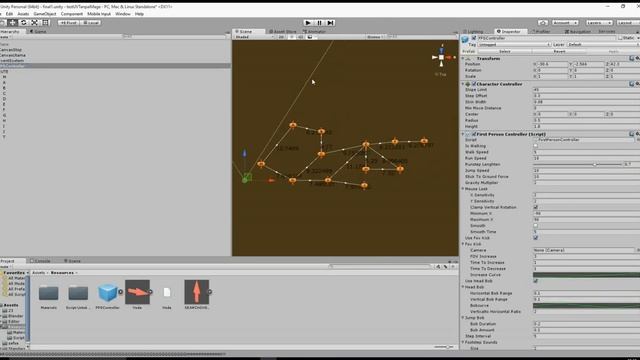Open the cloud services icon
The image size is (640, 360).
(542, 23)
